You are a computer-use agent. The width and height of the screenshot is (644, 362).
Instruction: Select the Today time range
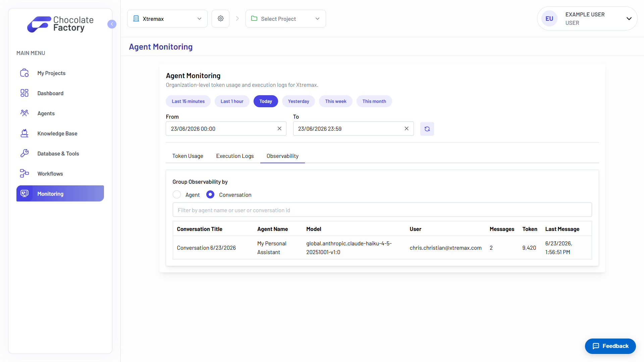coord(266,101)
